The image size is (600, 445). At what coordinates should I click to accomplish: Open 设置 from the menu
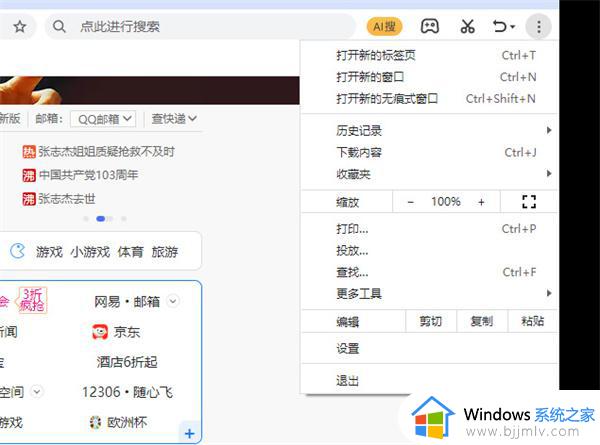point(429,349)
